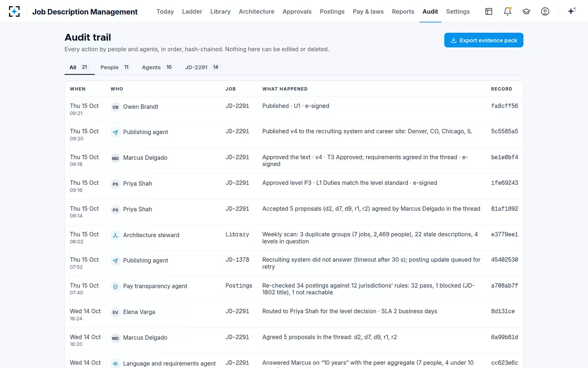Open Approvals in the top nav
This screenshot has width=588, height=368.
click(297, 11)
